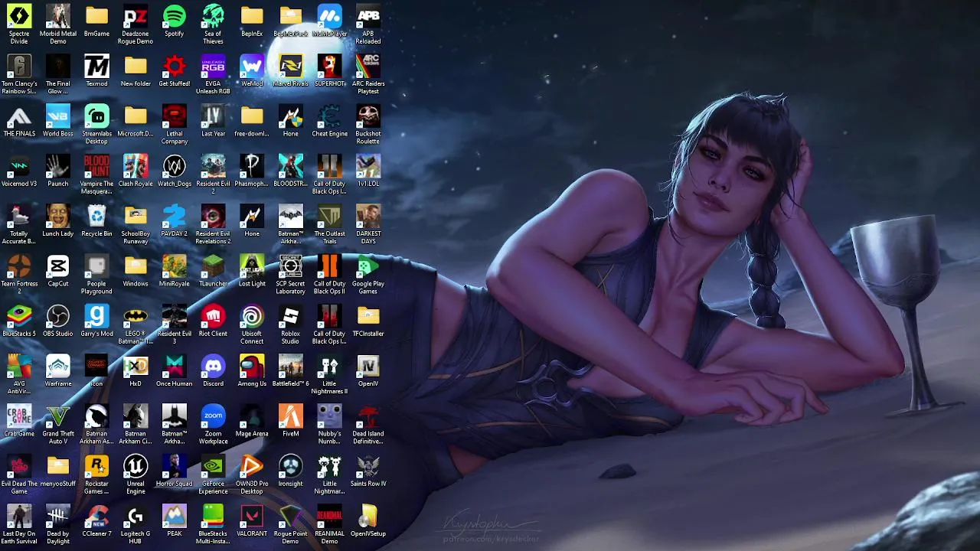
Task: Select the Ubisoft Connect icon
Action: point(252,316)
